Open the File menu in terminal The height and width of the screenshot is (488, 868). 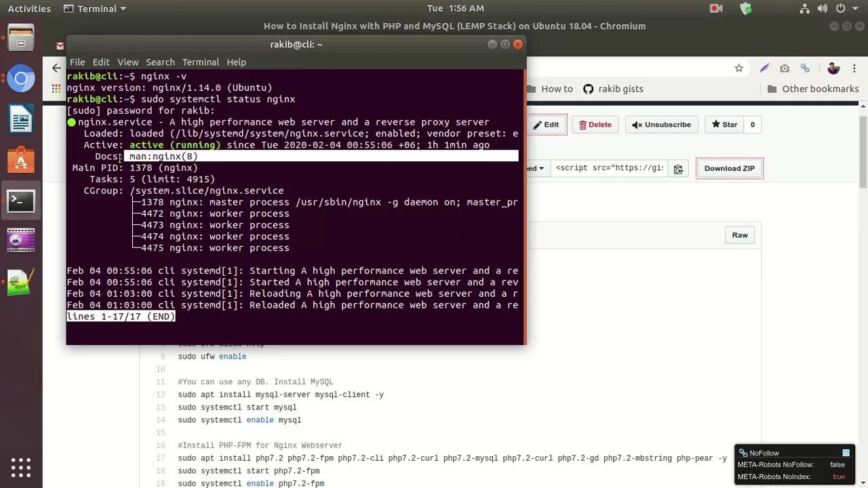[x=77, y=62]
